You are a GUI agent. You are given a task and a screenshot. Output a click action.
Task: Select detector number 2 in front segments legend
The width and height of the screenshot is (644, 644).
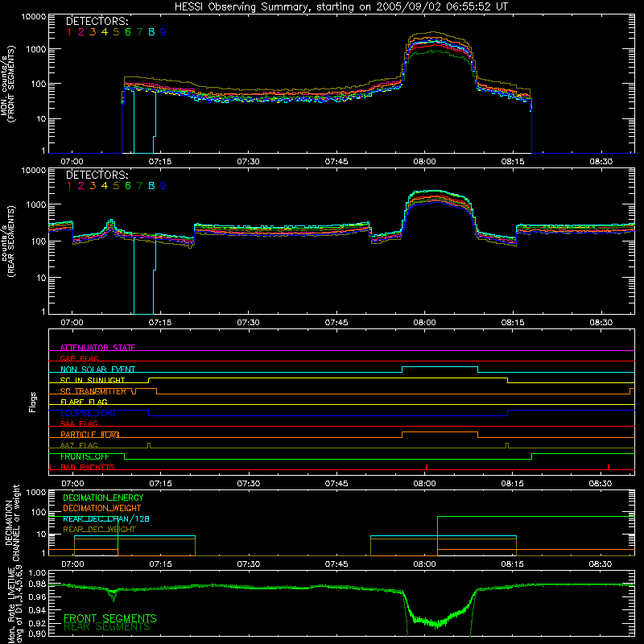81,31
